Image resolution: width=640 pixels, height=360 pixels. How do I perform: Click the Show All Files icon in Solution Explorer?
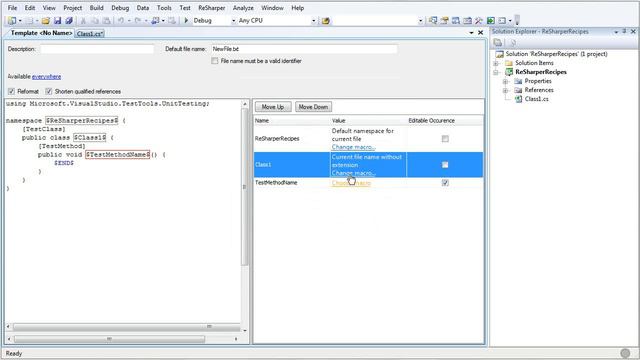[513, 42]
